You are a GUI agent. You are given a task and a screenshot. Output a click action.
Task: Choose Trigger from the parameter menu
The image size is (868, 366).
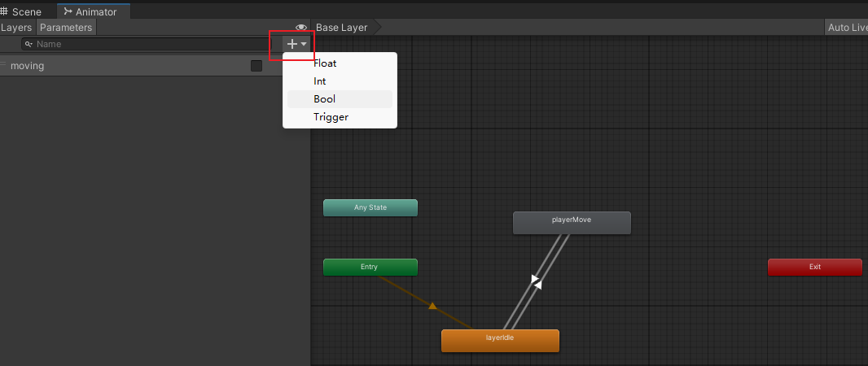click(x=331, y=117)
